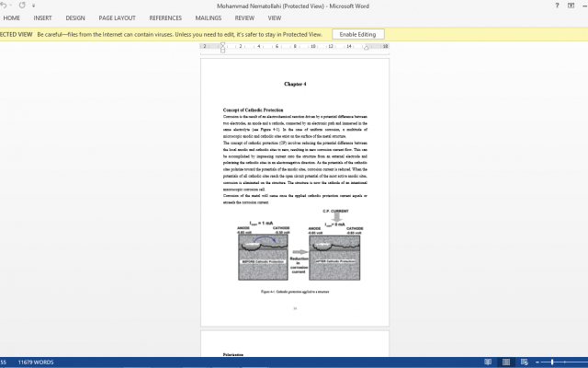Screen dimensions: 588x368
Task: Click the 11679 WORDS count in status bar
Action: click(x=36, y=362)
